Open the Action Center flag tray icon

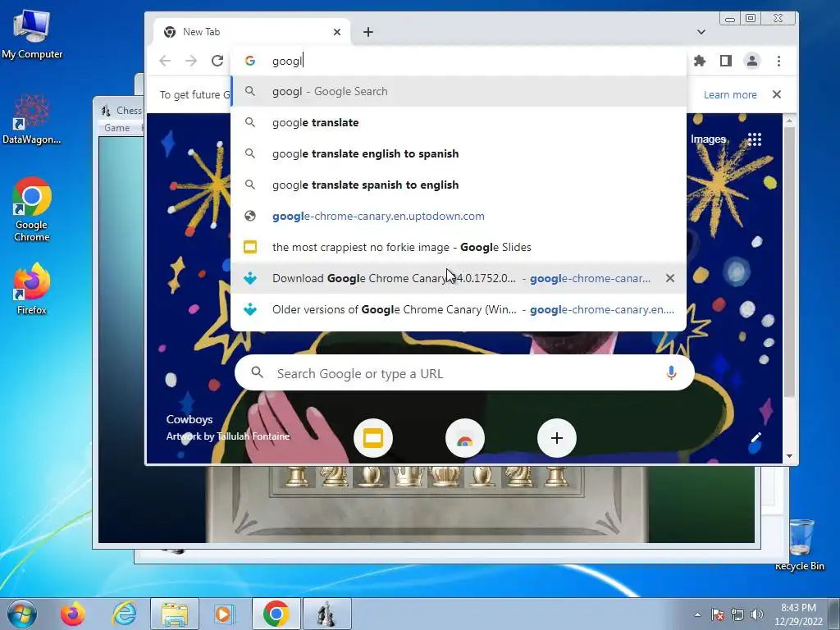point(718,614)
